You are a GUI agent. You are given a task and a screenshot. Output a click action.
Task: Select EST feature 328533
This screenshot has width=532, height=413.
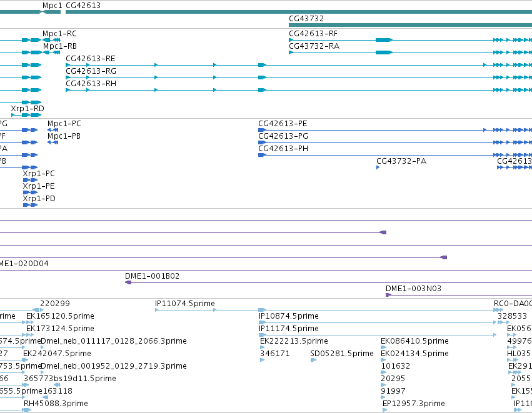tap(513, 316)
